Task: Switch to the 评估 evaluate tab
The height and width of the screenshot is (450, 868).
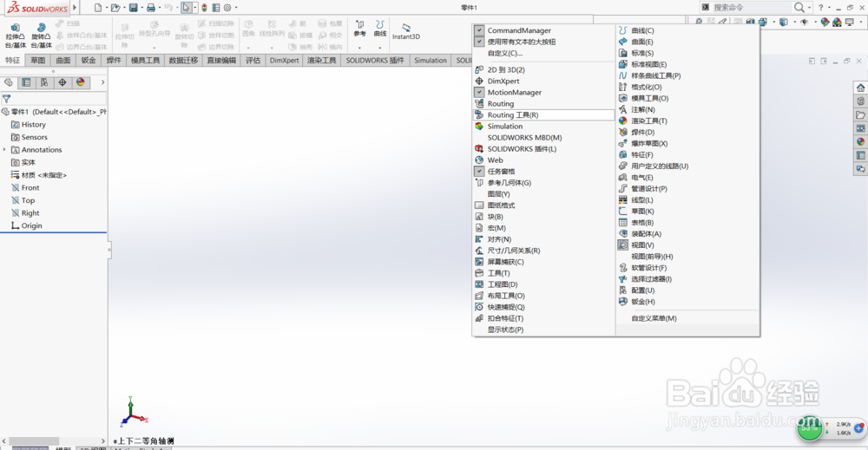Action: tap(253, 60)
